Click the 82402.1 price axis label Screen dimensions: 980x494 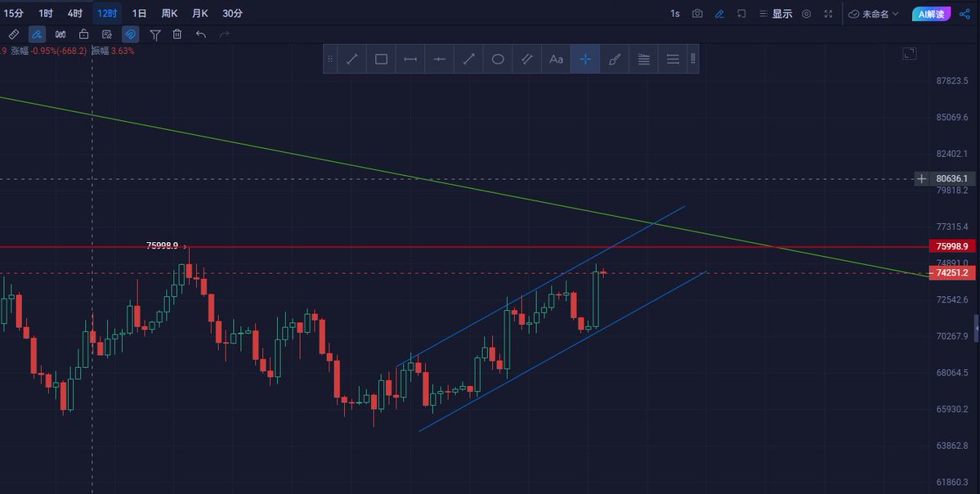point(952,154)
